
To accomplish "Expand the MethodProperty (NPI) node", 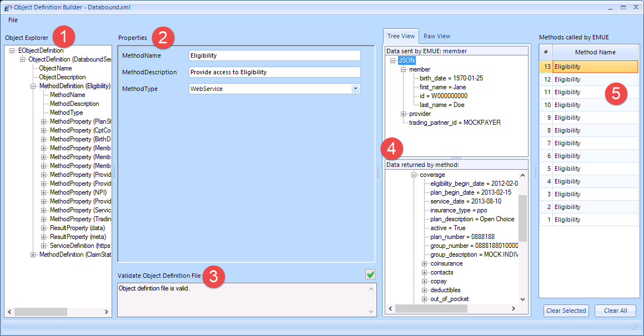I will tap(43, 192).
